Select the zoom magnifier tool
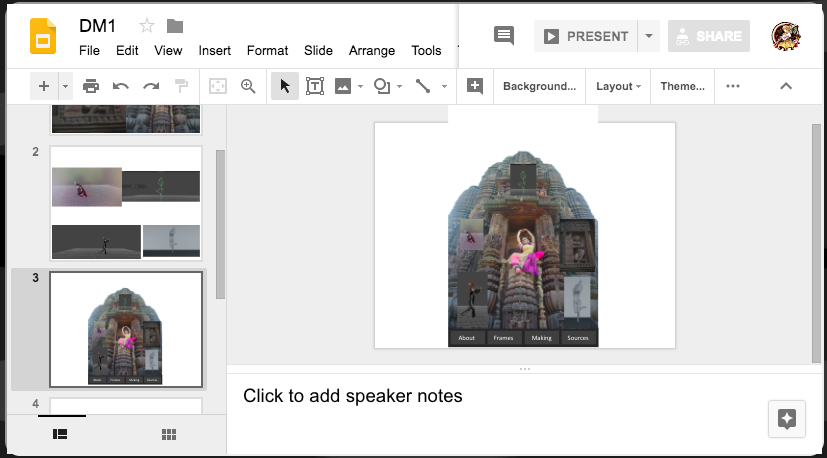Image resolution: width=827 pixels, height=458 pixels. point(248,86)
